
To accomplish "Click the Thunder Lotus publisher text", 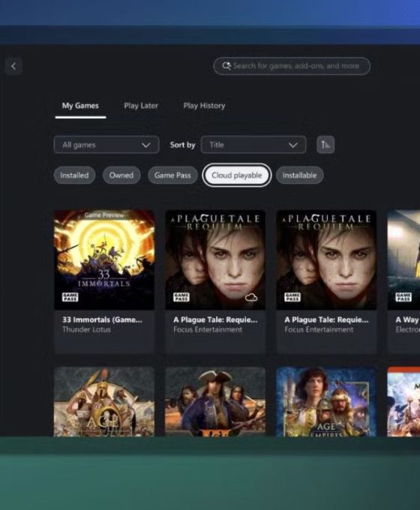I will coord(86,329).
